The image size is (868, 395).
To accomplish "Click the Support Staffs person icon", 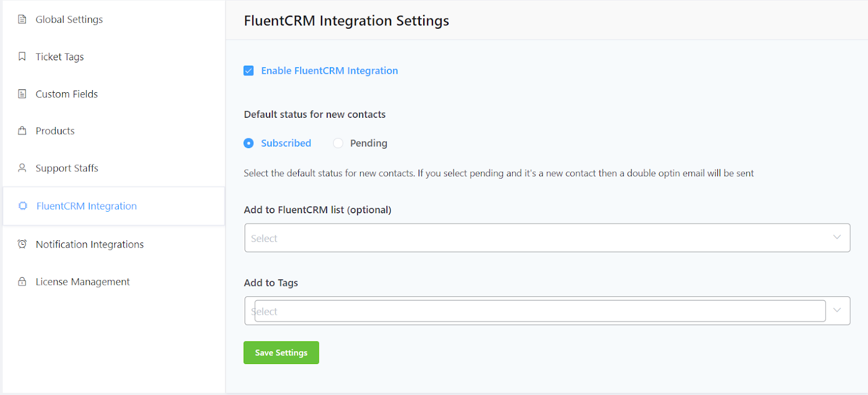I will pos(22,168).
